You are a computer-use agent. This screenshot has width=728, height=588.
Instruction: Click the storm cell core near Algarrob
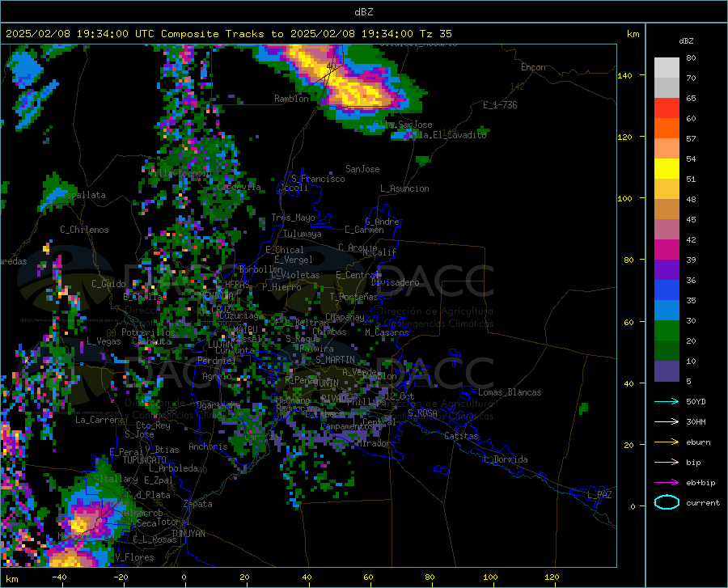point(80,526)
